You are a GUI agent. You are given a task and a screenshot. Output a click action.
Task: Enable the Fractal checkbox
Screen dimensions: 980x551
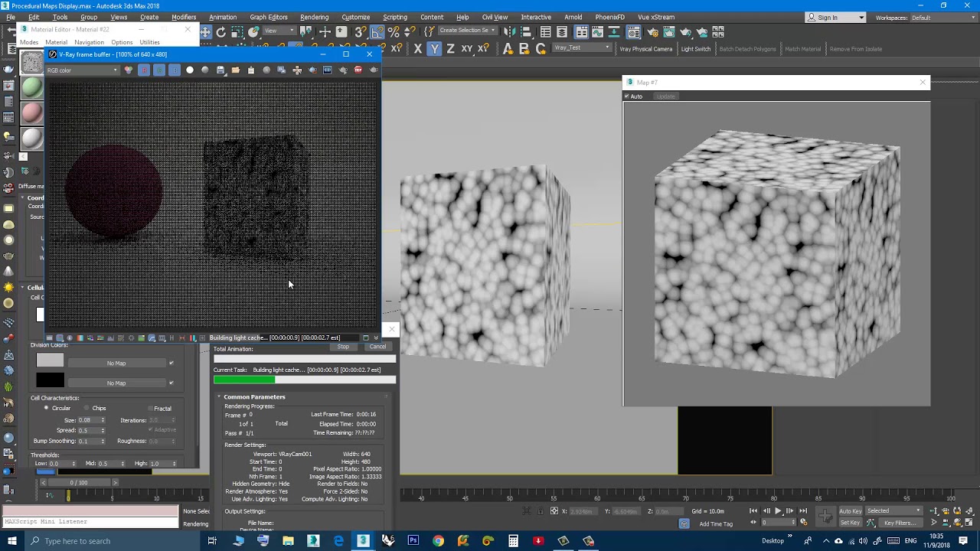pyautogui.click(x=150, y=408)
